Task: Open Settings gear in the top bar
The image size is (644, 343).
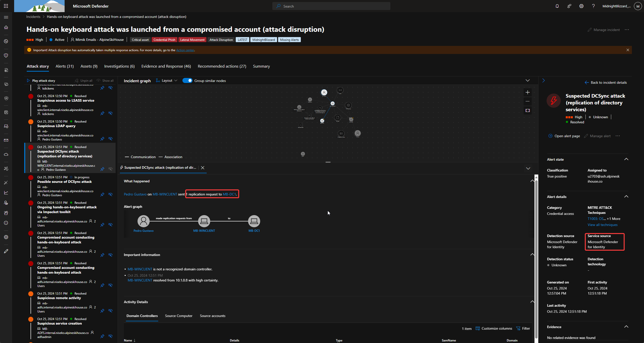Action: click(x=581, y=6)
